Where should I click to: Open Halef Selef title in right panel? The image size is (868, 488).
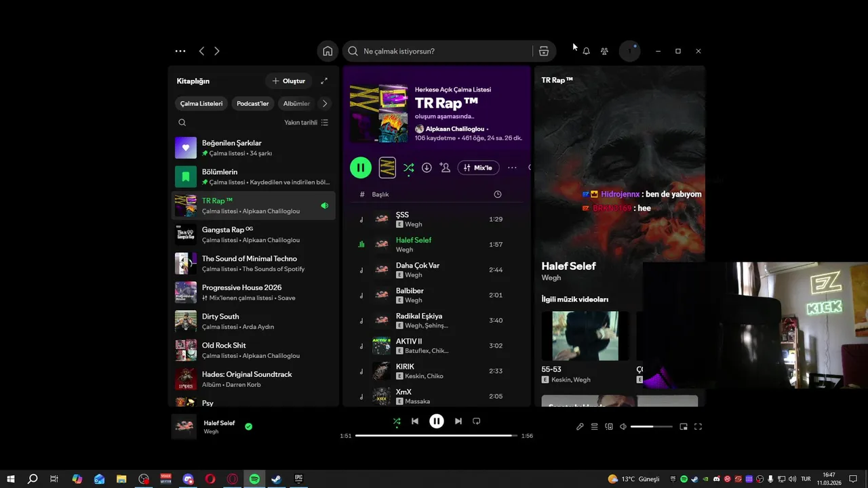tap(568, 266)
